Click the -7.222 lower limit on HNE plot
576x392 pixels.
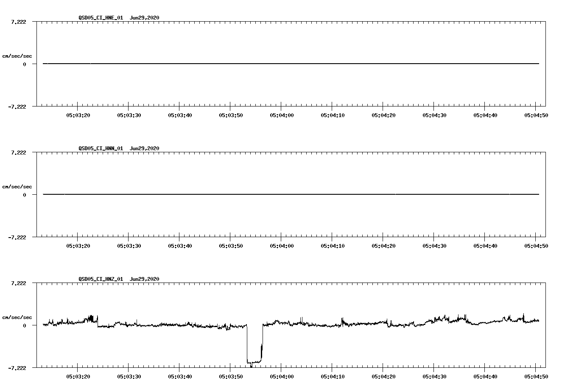[x=17, y=106]
